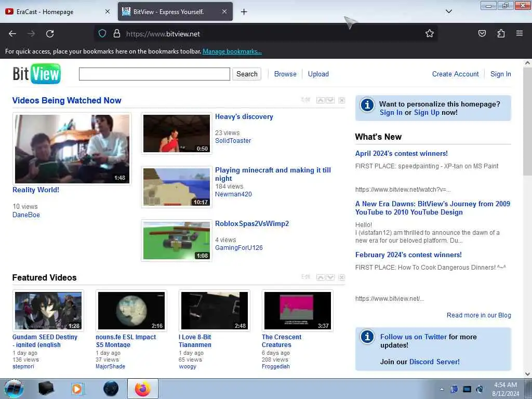This screenshot has height=399, width=532.
Task: Close the EraCast - Homepage tab
Action: 108,11
